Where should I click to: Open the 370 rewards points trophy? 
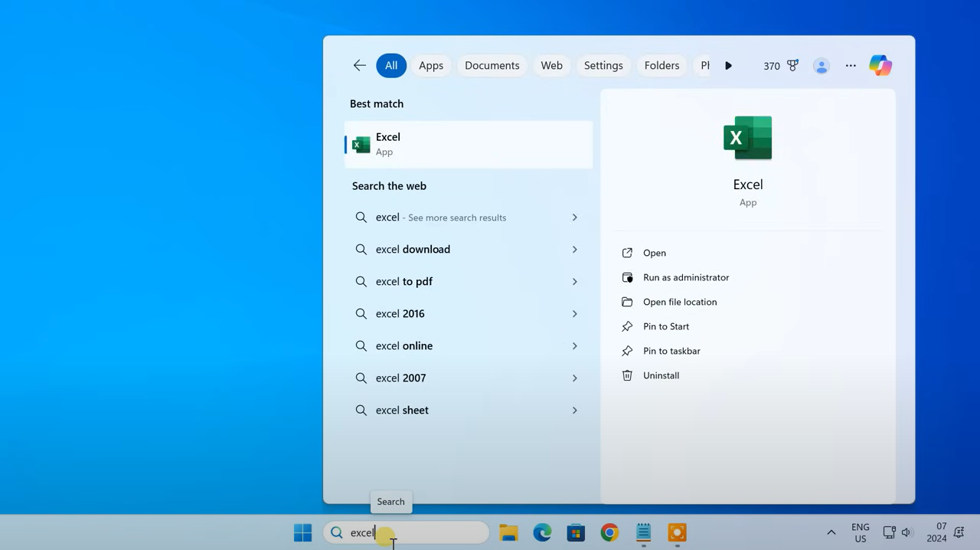pos(782,66)
